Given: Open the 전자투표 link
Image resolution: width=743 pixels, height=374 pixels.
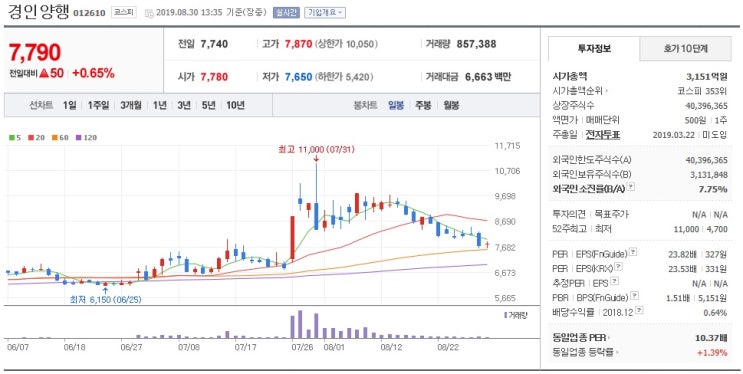Looking at the screenshot, I should pyautogui.click(x=603, y=135).
